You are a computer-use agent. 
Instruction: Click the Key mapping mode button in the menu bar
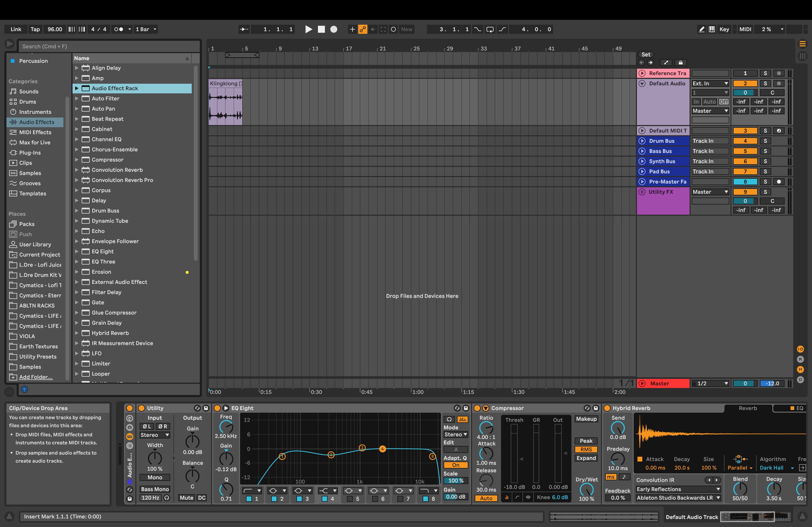point(724,29)
